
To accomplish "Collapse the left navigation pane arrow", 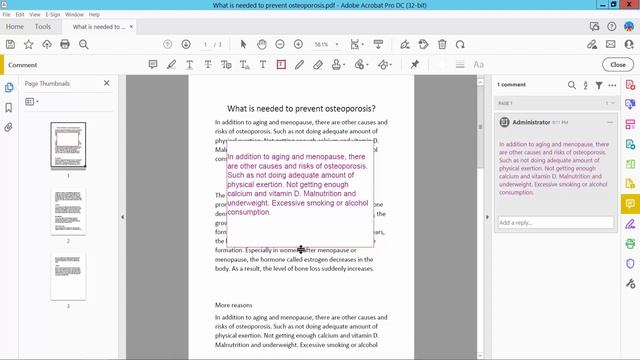I will coord(122,217).
